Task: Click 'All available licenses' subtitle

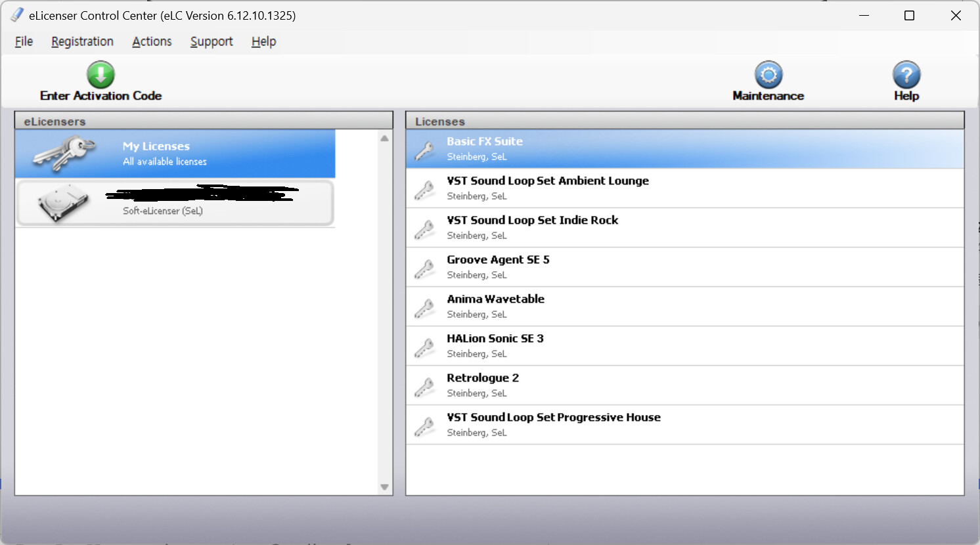Action: point(165,162)
